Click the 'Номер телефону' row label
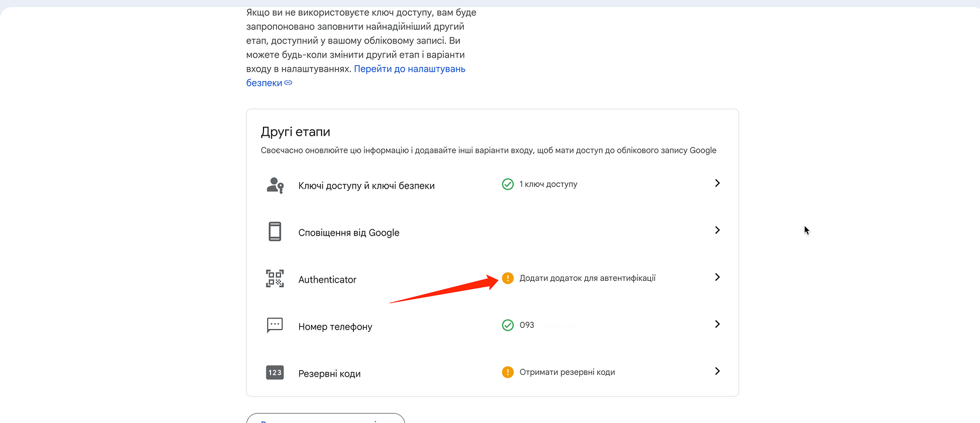 [335, 327]
